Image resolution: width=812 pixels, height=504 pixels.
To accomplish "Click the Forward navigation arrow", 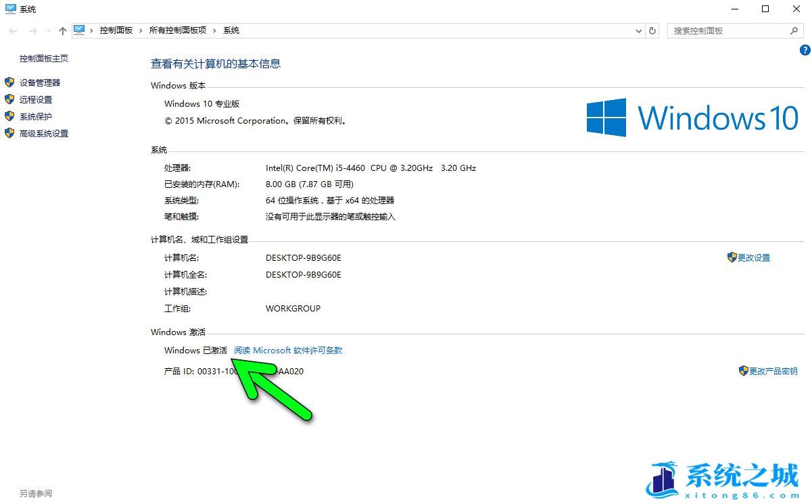I will click(32, 31).
